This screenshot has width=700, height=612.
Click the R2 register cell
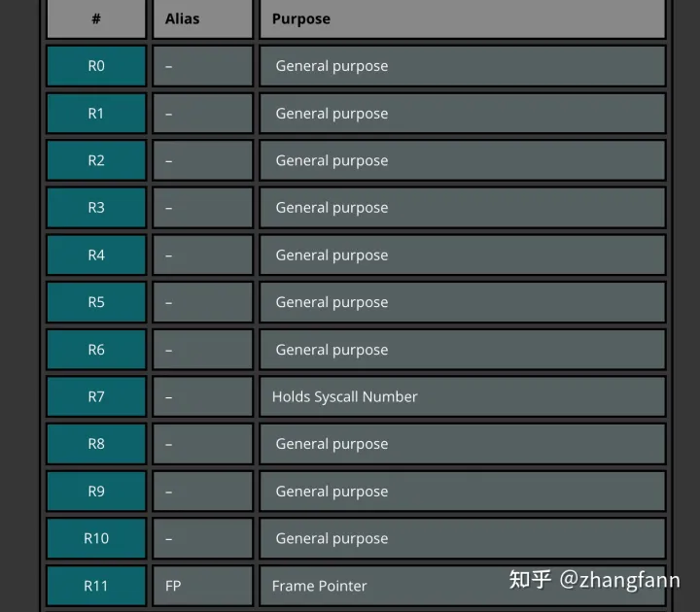(x=96, y=160)
